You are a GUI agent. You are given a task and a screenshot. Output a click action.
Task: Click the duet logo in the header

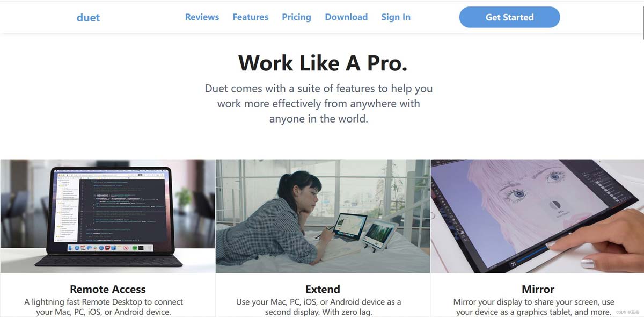point(88,17)
